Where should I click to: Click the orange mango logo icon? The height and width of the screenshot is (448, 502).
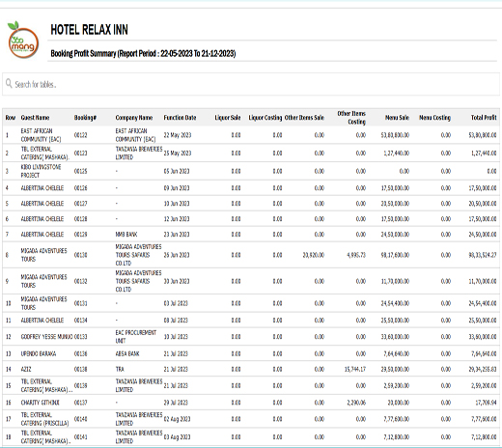click(x=23, y=41)
